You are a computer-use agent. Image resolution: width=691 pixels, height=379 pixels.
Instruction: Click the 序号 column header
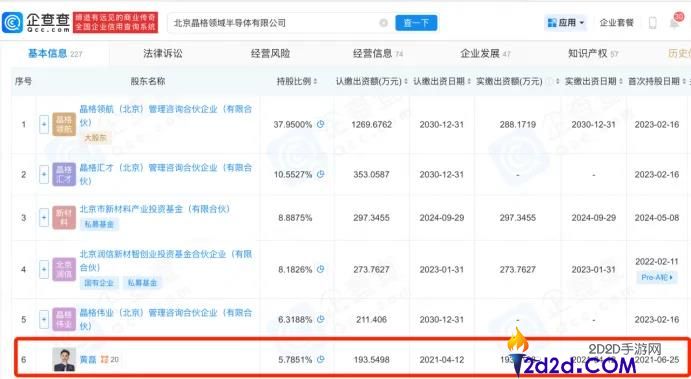pos(23,82)
